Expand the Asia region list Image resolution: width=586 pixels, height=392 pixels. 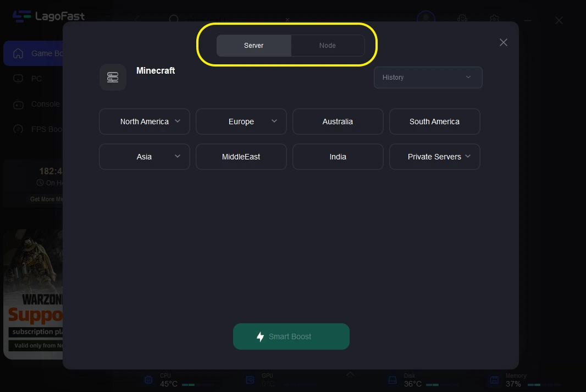coord(145,157)
